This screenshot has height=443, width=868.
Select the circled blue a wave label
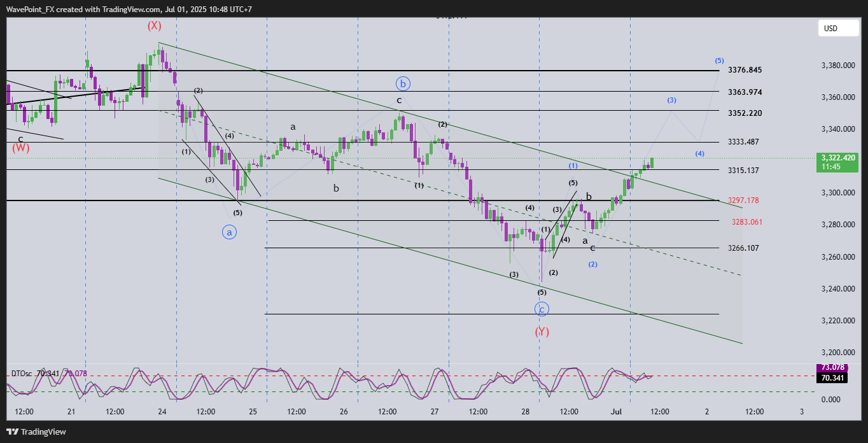pyautogui.click(x=230, y=233)
